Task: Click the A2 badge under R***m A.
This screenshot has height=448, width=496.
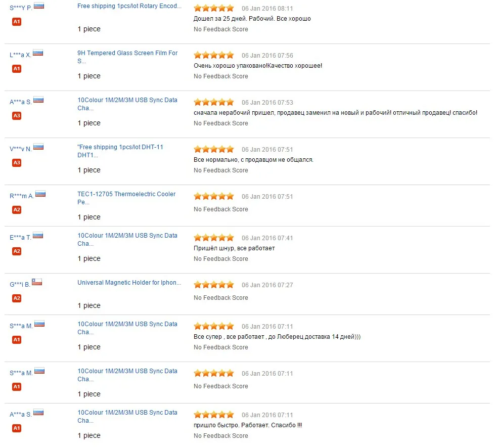Action: pos(17,209)
